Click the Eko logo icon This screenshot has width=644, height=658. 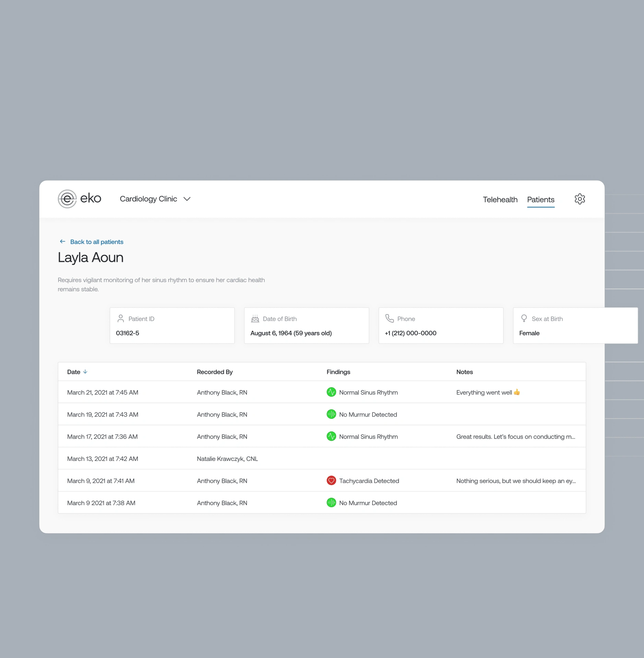[x=67, y=199]
